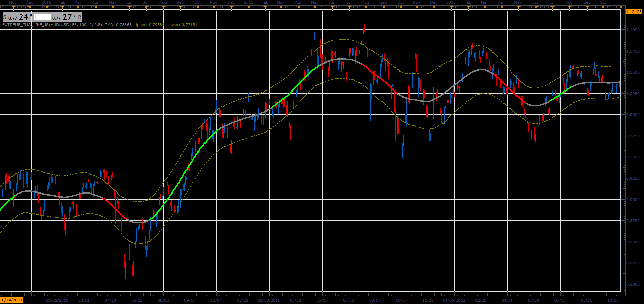The height and width of the screenshot is (304, 644).
Task: Click the 05/13 date axis label
Action: click(x=322, y=300)
